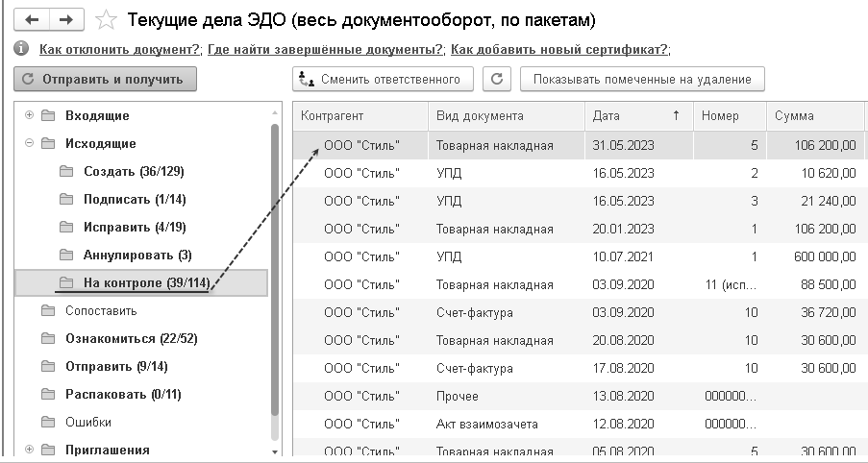Click sum cell 88 500,00
Screen dimensions: 868x463
click(x=815, y=285)
